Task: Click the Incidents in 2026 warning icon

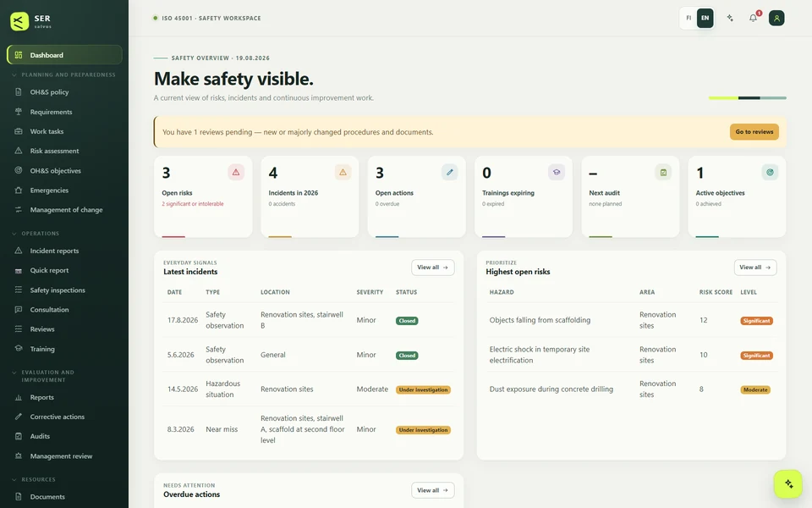Action: point(343,172)
